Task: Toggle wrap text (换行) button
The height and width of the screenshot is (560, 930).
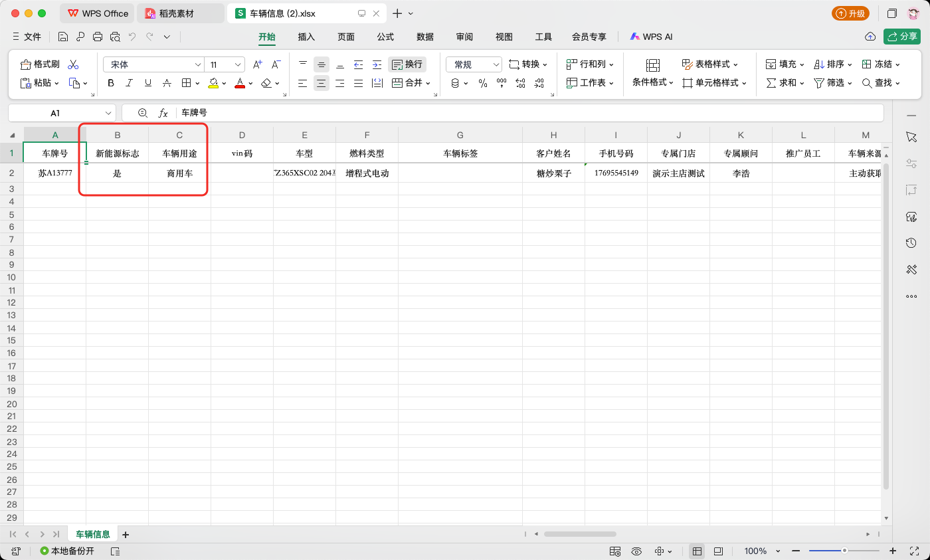Action: click(407, 64)
